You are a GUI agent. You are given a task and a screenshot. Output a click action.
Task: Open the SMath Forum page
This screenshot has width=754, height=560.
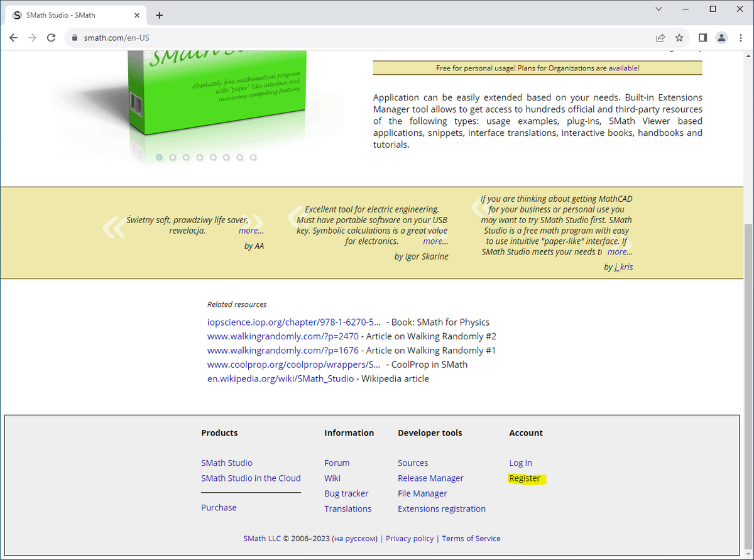(x=337, y=463)
